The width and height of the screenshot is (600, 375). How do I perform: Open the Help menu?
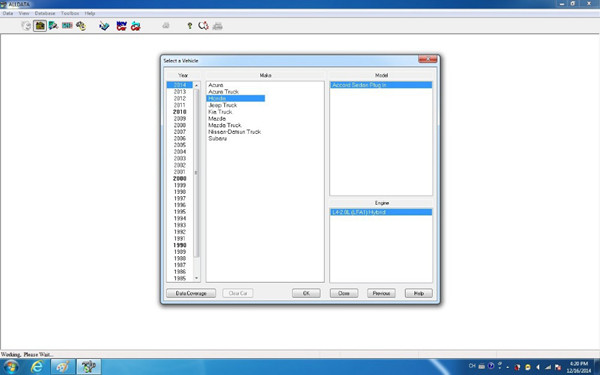point(90,13)
